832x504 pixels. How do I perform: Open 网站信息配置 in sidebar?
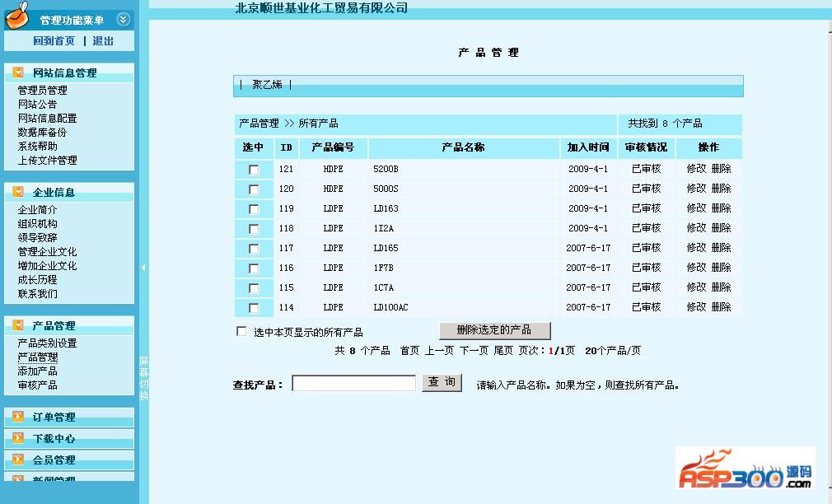(47, 118)
